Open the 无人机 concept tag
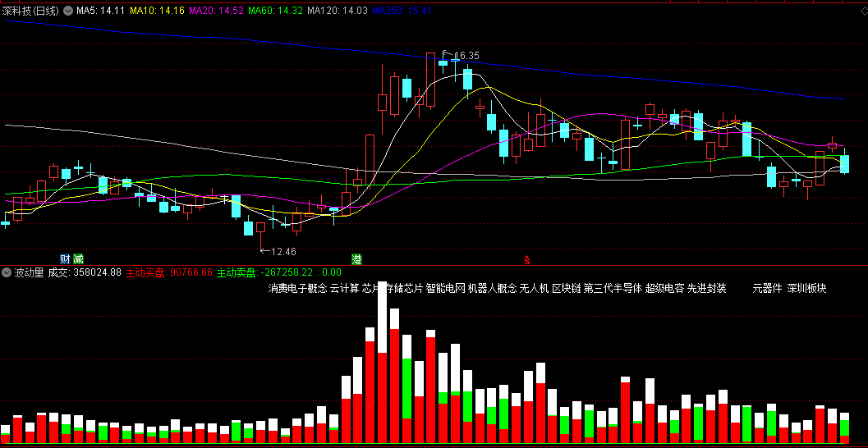 [x=534, y=288]
